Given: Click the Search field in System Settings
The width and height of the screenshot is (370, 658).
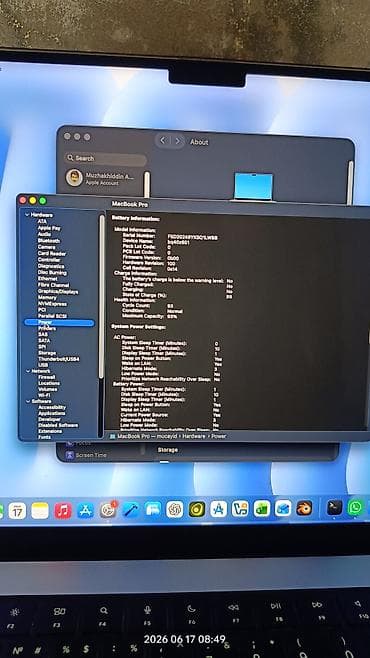Looking at the screenshot, I should (105, 159).
